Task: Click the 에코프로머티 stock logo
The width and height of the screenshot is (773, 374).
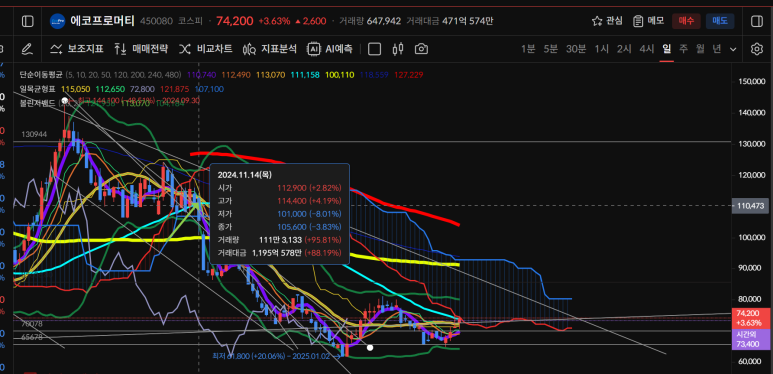Action: click(x=58, y=21)
